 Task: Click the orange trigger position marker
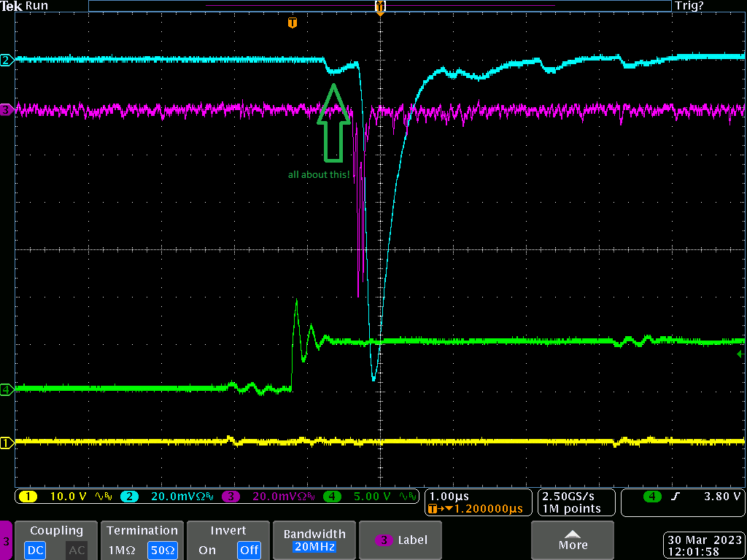click(293, 23)
